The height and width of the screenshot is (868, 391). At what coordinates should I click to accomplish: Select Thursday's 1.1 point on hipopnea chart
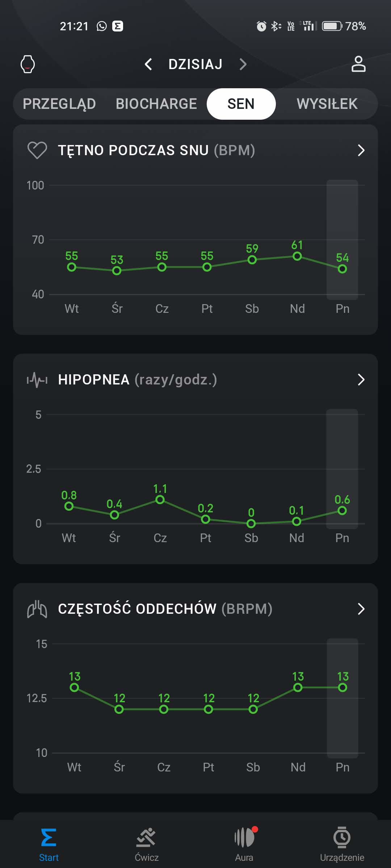pyautogui.click(x=160, y=500)
